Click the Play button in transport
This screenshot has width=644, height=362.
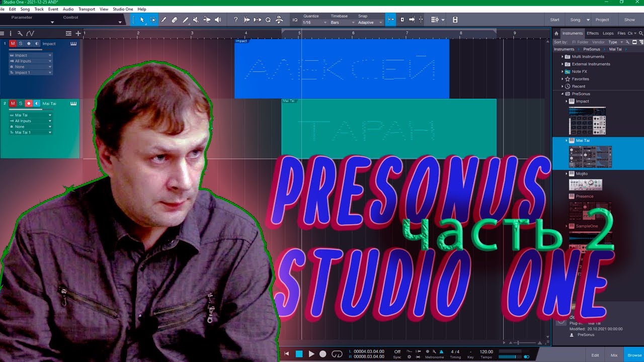[x=311, y=354]
